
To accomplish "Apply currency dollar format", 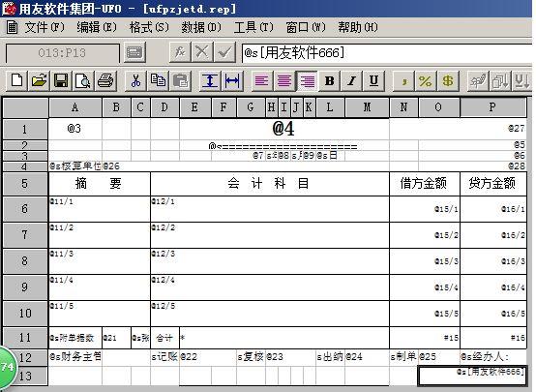I will click(x=448, y=81).
